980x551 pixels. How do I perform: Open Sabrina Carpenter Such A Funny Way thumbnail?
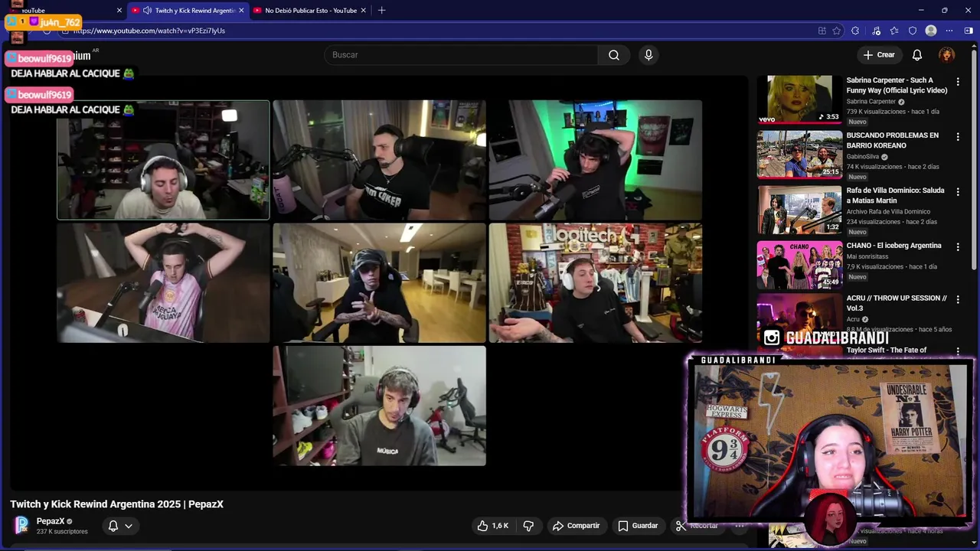[799, 99]
